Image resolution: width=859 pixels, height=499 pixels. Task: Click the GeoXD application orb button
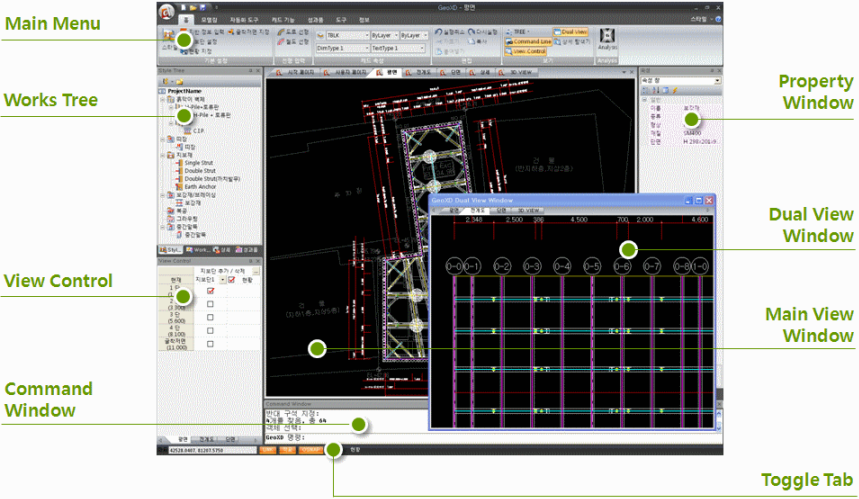[166, 13]
